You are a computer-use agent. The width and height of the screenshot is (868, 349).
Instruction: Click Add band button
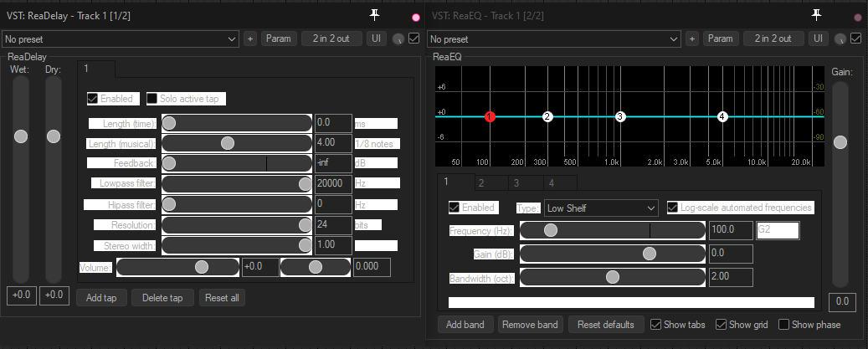(x=465, y=325)
